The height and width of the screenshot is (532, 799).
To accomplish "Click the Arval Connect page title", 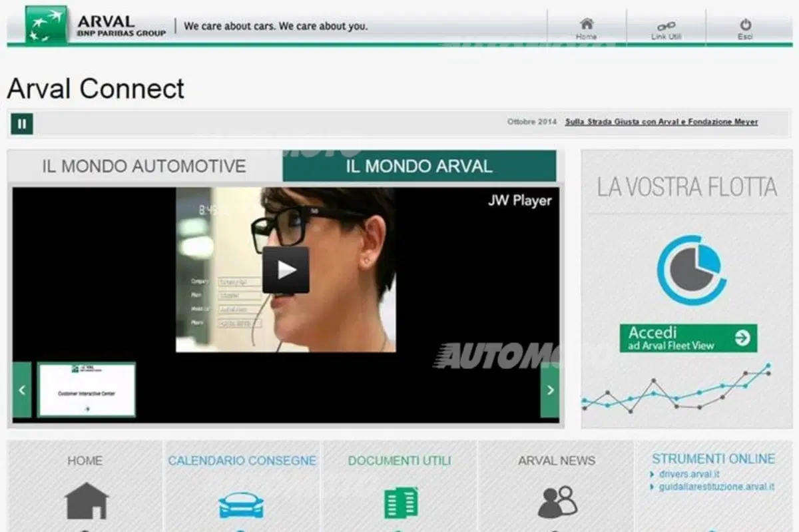I will tap(96, 89).
